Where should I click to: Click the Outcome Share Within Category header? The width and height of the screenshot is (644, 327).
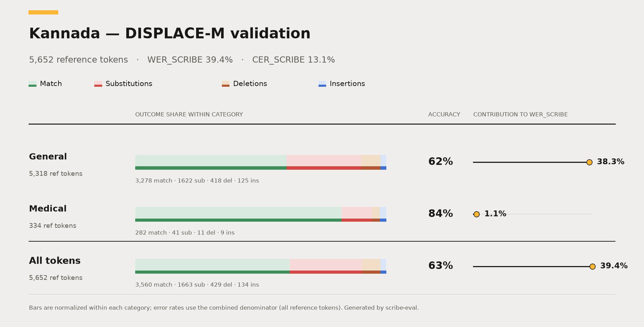click(x=189, y=115)
